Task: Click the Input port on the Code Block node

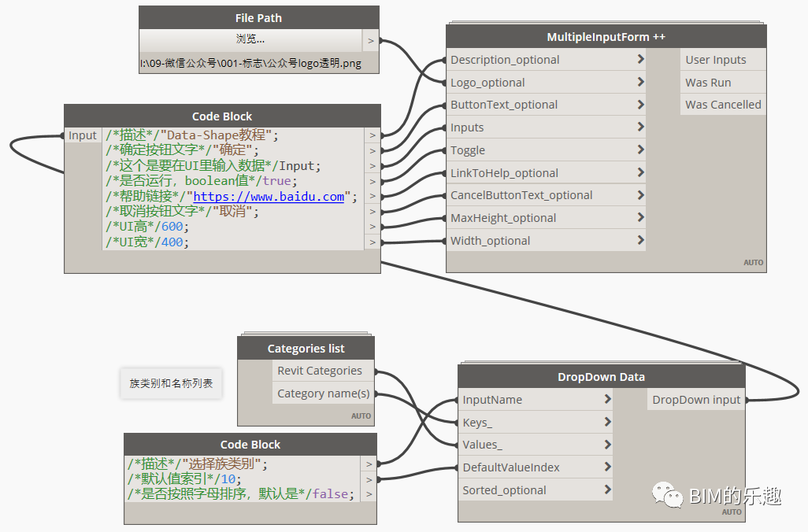Action: 82,135
